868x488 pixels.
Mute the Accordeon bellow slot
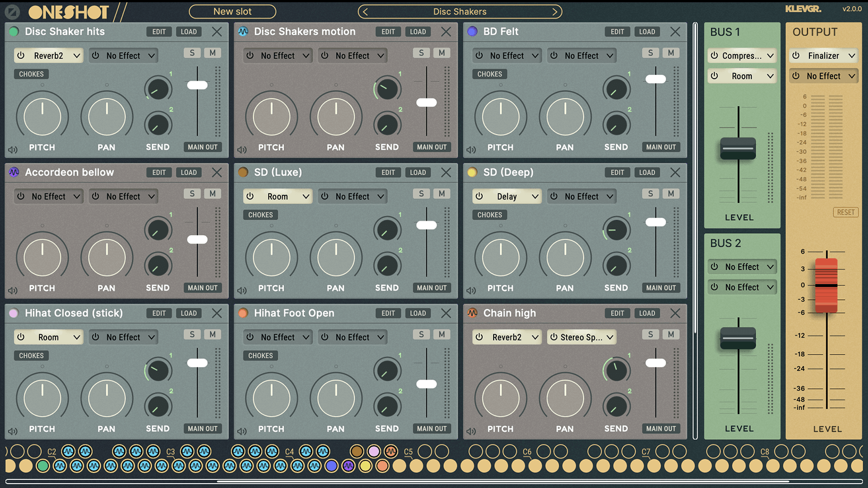click(212, 194)
